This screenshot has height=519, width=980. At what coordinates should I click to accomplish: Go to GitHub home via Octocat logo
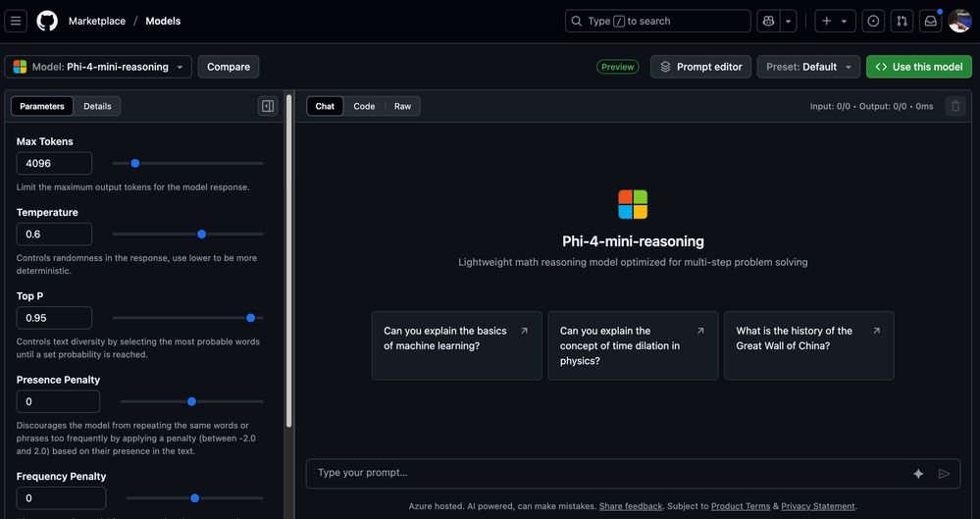[47, 21]
